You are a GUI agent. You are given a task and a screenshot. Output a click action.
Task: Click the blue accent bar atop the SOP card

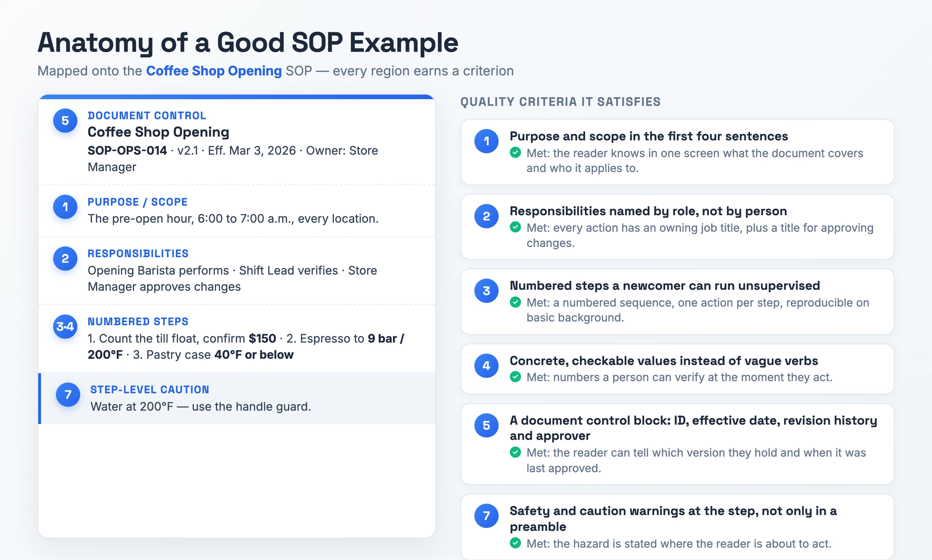click(237, 97)
